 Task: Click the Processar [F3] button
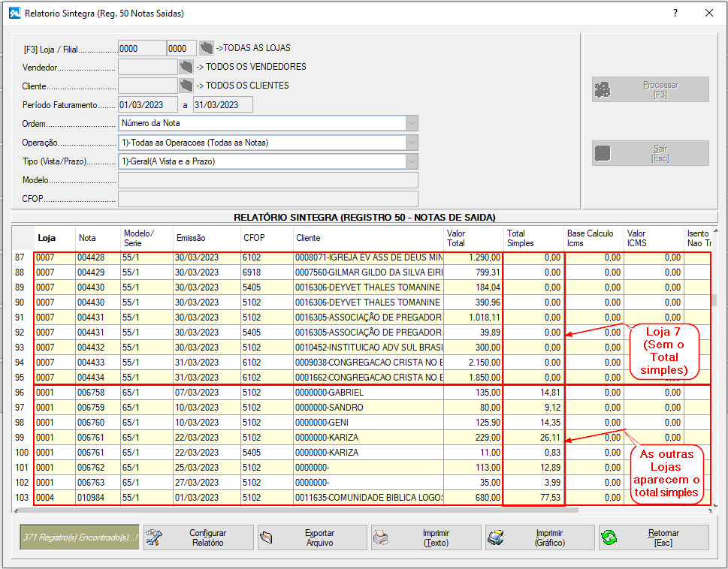coord(651,89)
